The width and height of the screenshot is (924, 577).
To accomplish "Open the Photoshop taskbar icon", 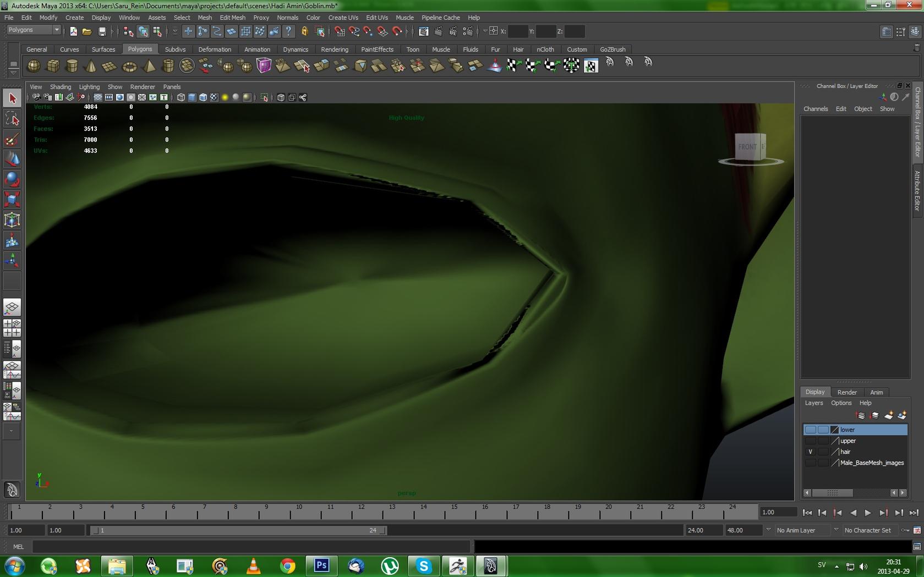I will (321, 565).
